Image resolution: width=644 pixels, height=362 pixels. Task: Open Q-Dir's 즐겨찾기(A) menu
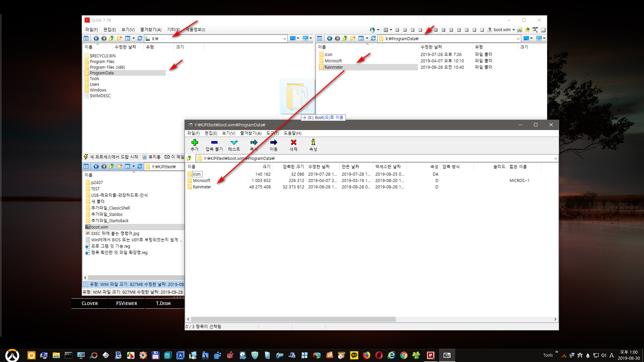coord(151,29)
